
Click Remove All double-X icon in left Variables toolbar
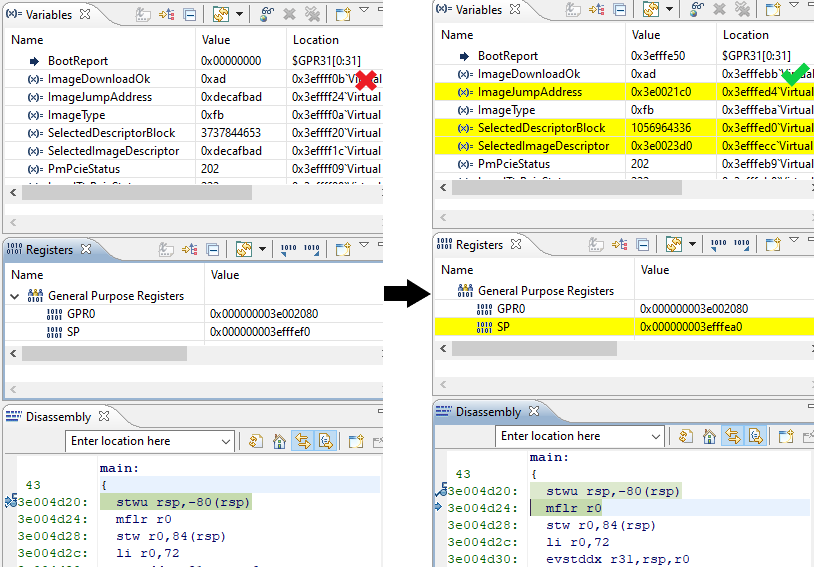point(313,15)
